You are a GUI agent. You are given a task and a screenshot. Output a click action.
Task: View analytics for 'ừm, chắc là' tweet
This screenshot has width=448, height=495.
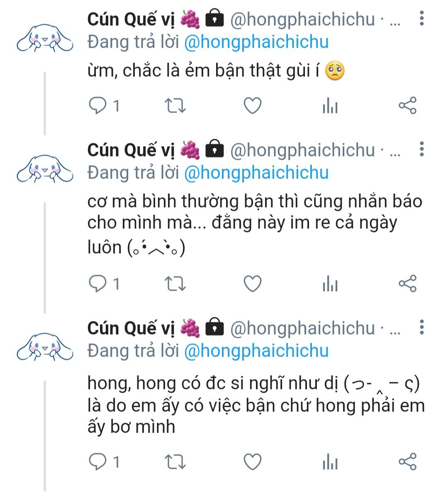coord(330,106)
